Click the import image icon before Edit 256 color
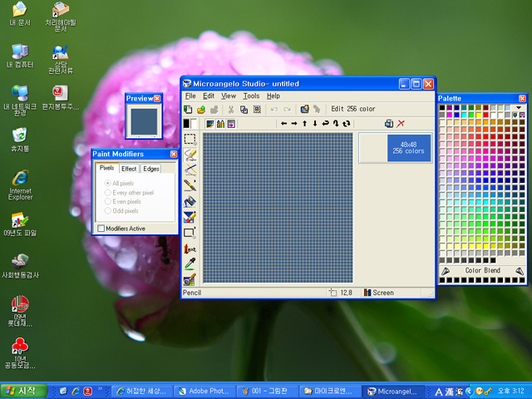 (305, 109)
